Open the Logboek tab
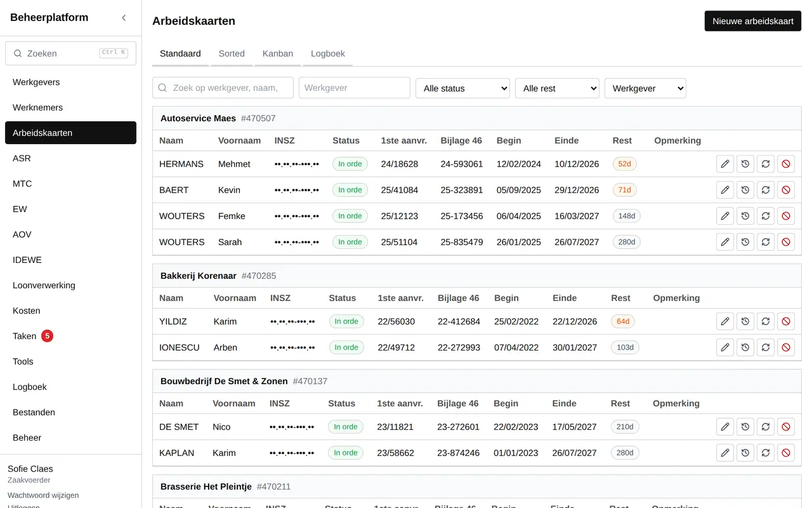 (x=328, y=54)
